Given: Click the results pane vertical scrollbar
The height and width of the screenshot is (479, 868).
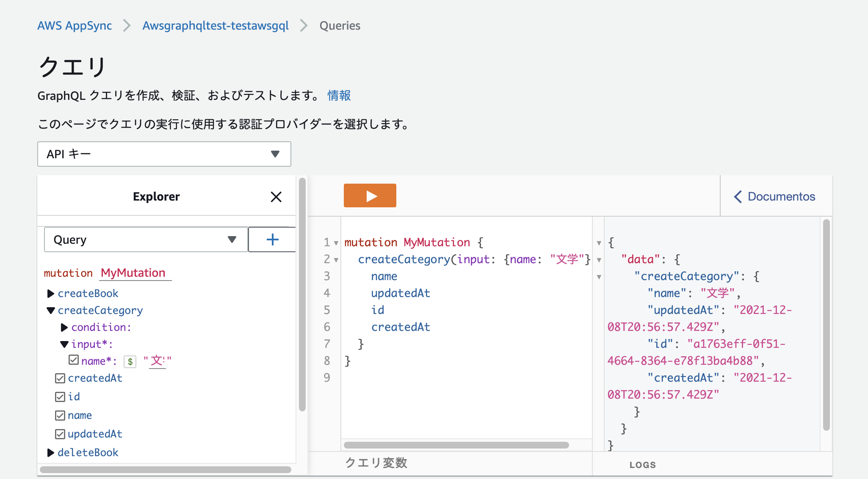Looking at the screenshot, I should point(826,325).
